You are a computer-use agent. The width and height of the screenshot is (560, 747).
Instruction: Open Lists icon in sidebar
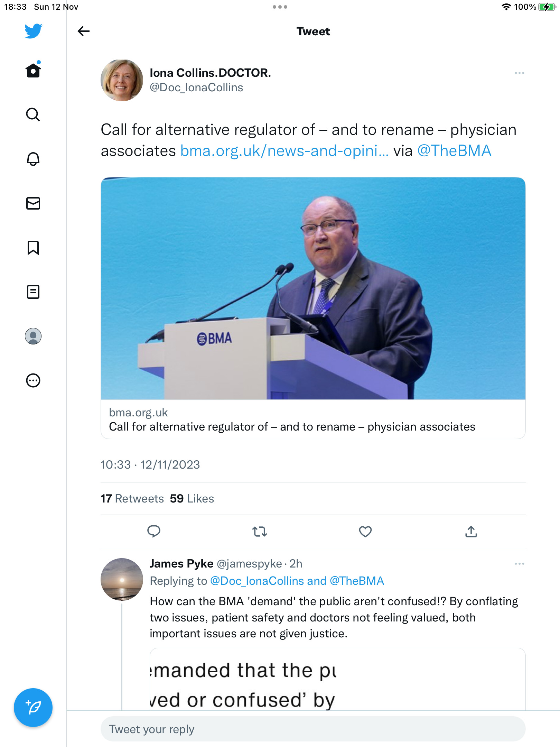coord(33,292)
